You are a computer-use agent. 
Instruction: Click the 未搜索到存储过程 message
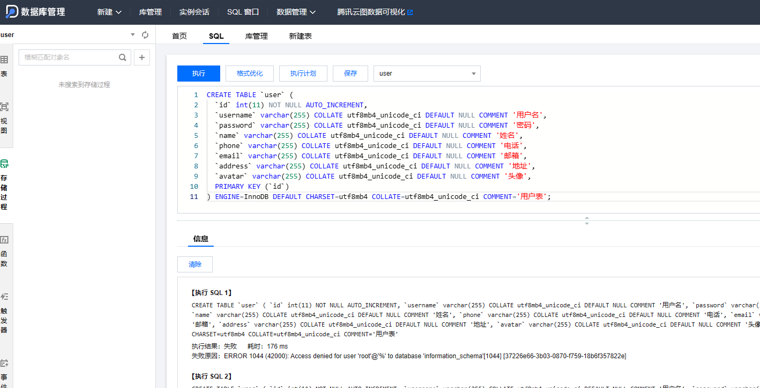(84, 84)
